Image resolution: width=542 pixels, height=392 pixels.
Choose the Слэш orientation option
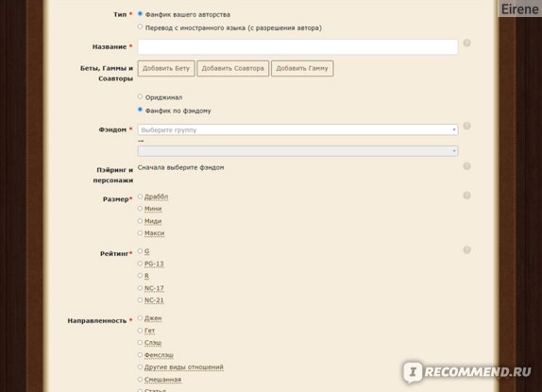pyautogui.click(x=140, y=342)
